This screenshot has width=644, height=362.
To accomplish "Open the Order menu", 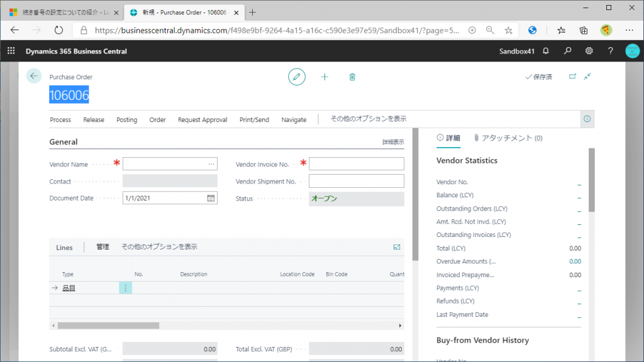I will [x=157, y=119].
